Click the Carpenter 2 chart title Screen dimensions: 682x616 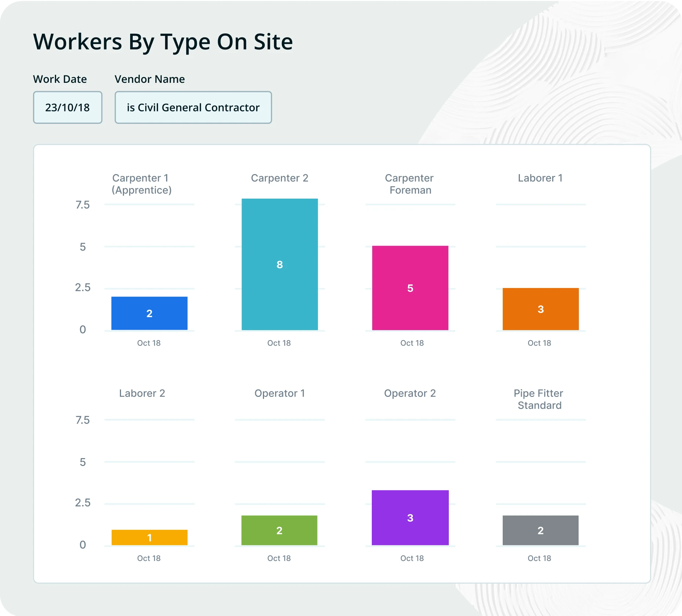coord(279,178)
